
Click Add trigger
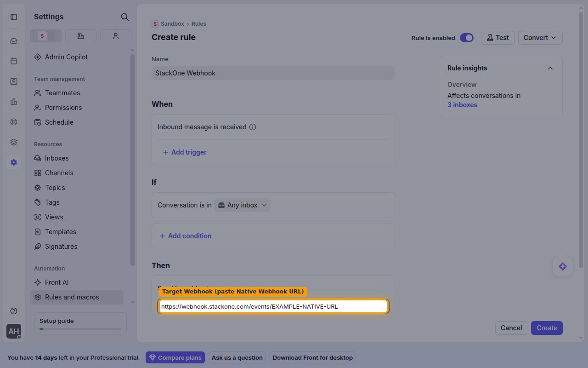coord(185,152)
